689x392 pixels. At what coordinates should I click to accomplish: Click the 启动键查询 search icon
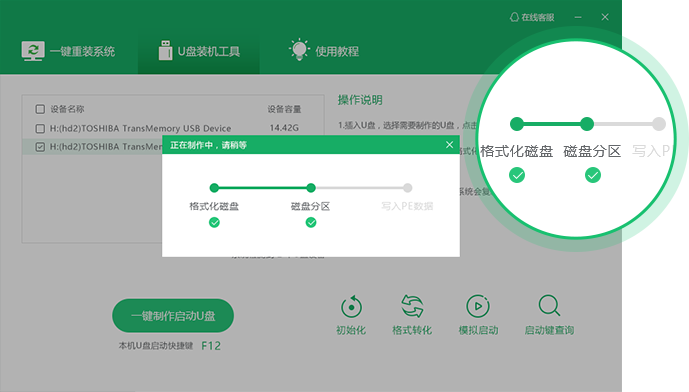click(549, 305)
